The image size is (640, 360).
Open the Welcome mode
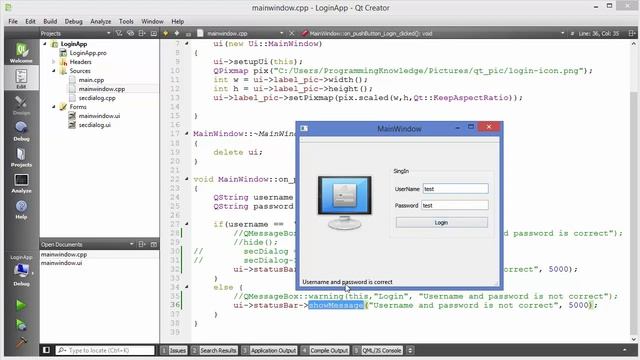21,52
